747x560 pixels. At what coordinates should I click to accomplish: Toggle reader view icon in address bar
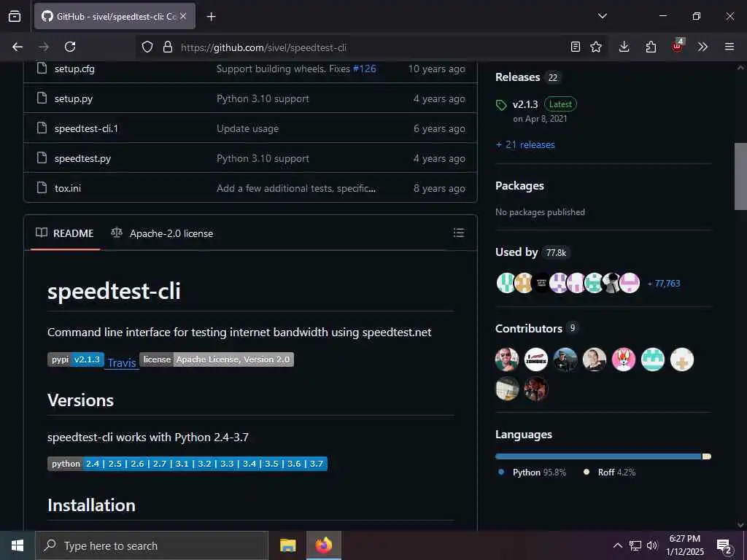tap(576, 47)
